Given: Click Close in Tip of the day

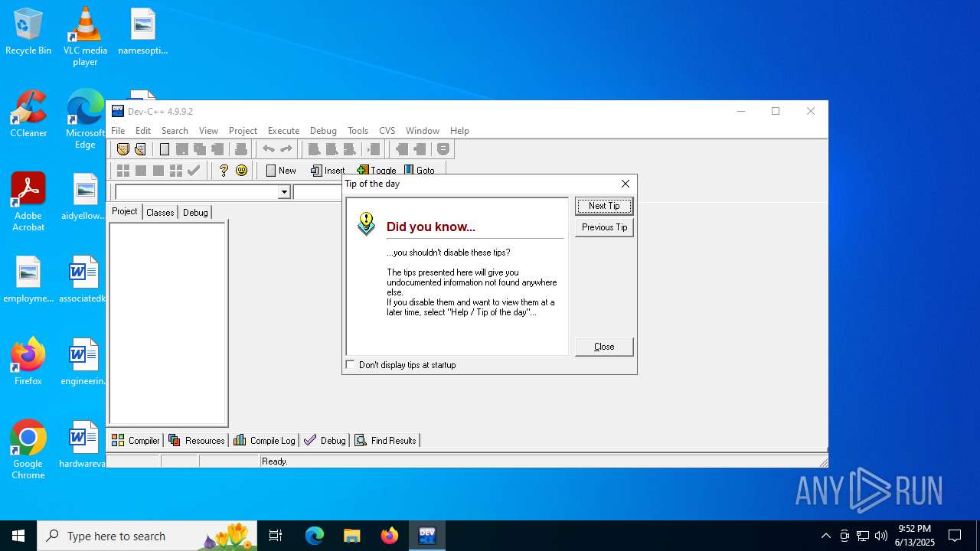Looking at the screenshot, I should tap(604, 347).
